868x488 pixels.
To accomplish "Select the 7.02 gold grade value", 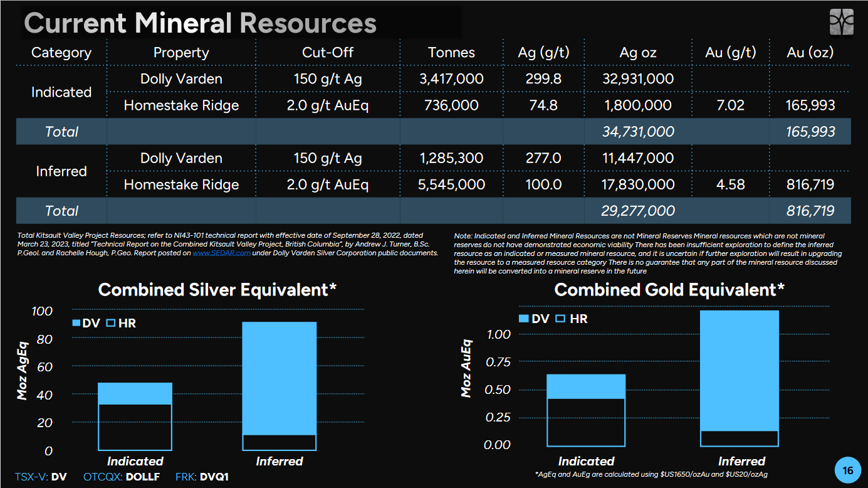I will [730, 105].
